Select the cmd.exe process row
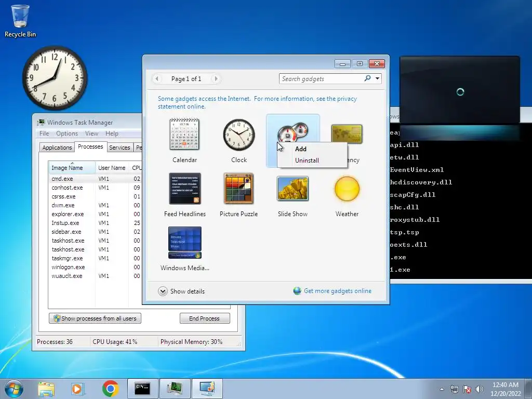 (x=95, y=179)
